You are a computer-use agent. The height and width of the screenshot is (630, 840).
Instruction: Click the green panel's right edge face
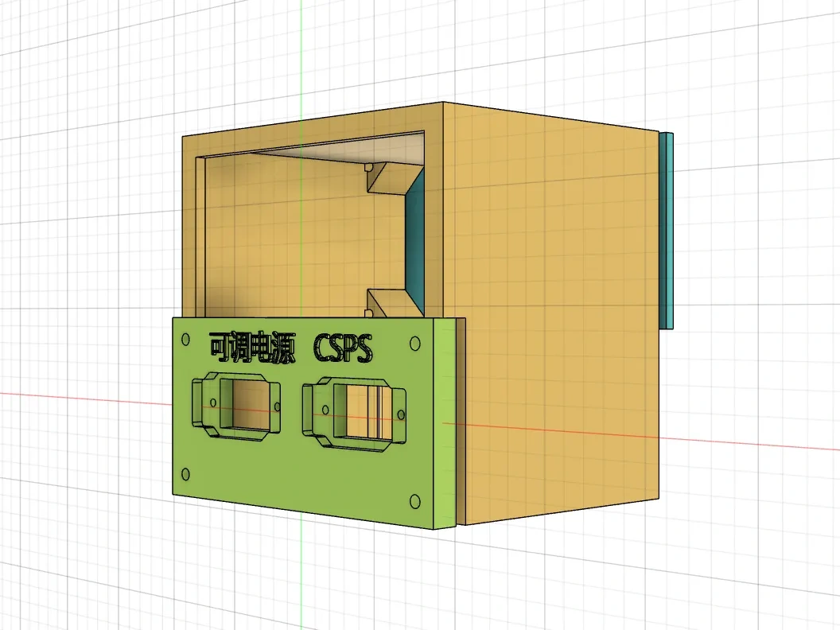click(x=447, y=423)
